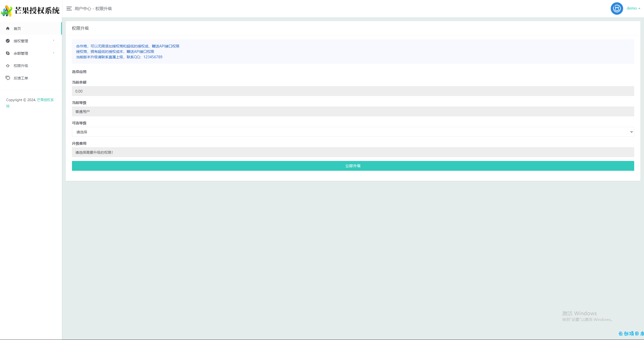Click the blue user avatar icon
Image resolution: width=644 pixels, height=340 pixels.
[x=617, y=9]
